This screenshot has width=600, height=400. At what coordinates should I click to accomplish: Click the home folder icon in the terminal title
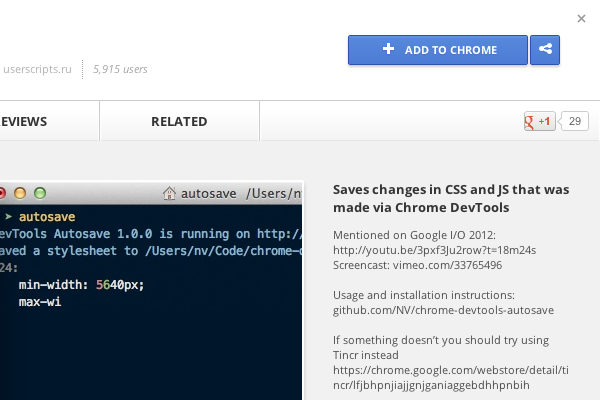[169, 193]
